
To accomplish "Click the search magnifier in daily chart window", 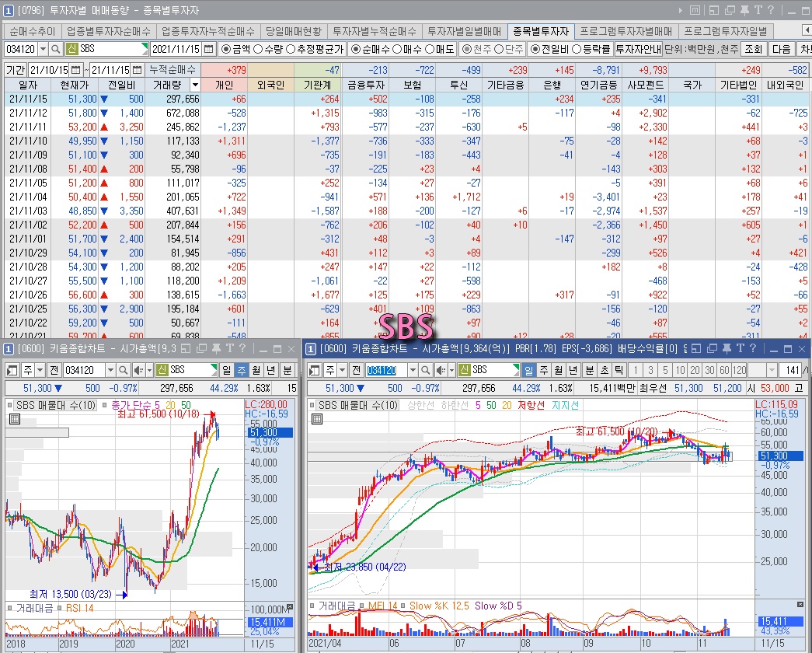I will click(425, 370).
